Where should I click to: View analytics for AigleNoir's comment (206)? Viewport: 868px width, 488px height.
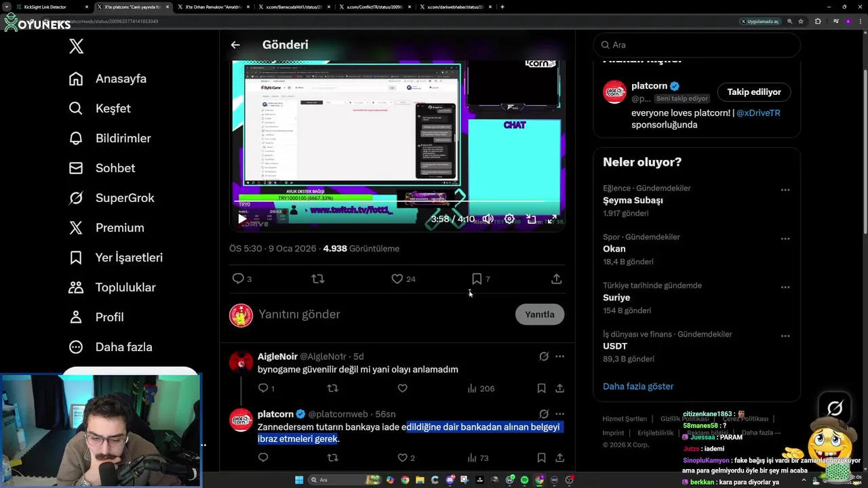click(x=481, y=388)
